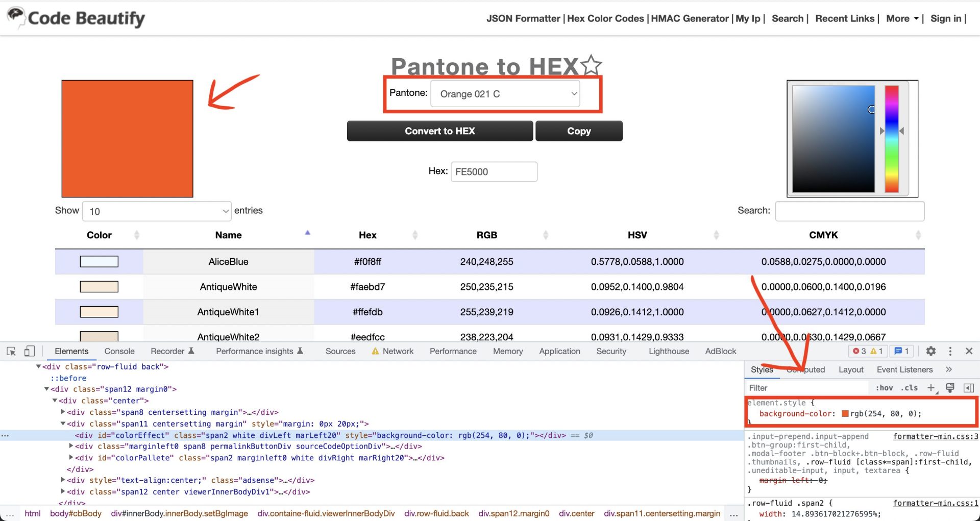Click inside the saturation color picker square
The width and height of the screenshot is (980, 521).
[x=834, y=139]
